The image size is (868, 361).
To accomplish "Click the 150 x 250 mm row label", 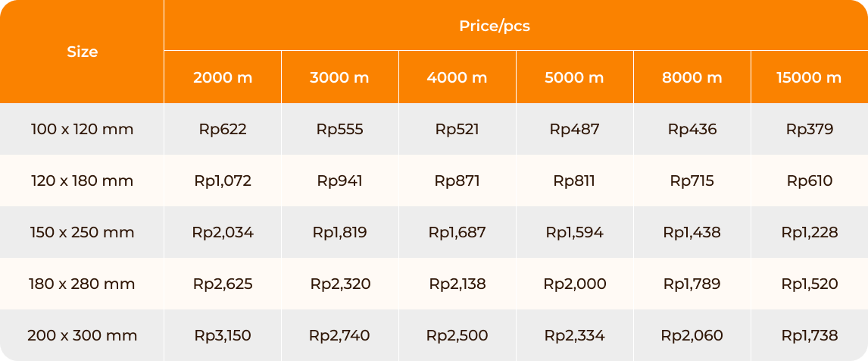I will click(x=82, y=232).
